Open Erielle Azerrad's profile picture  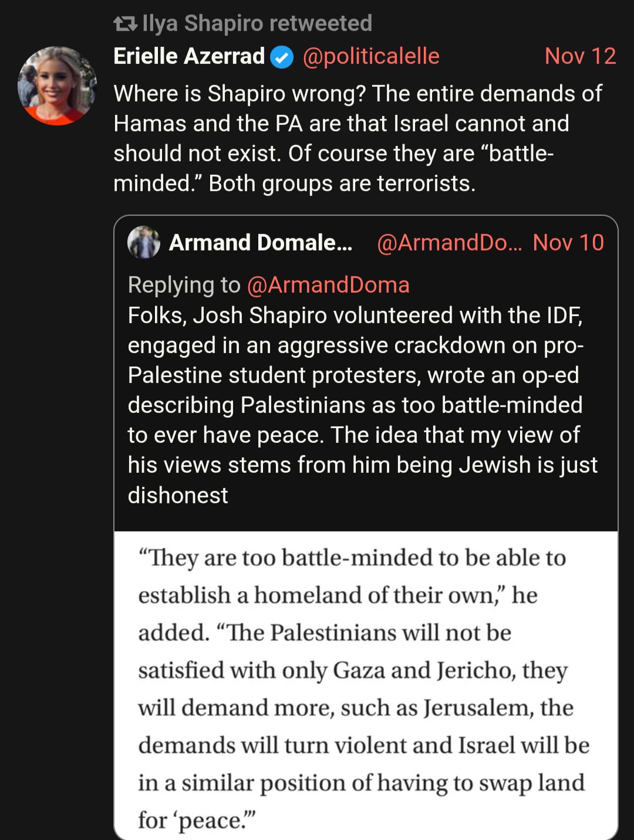click(57, 86)
